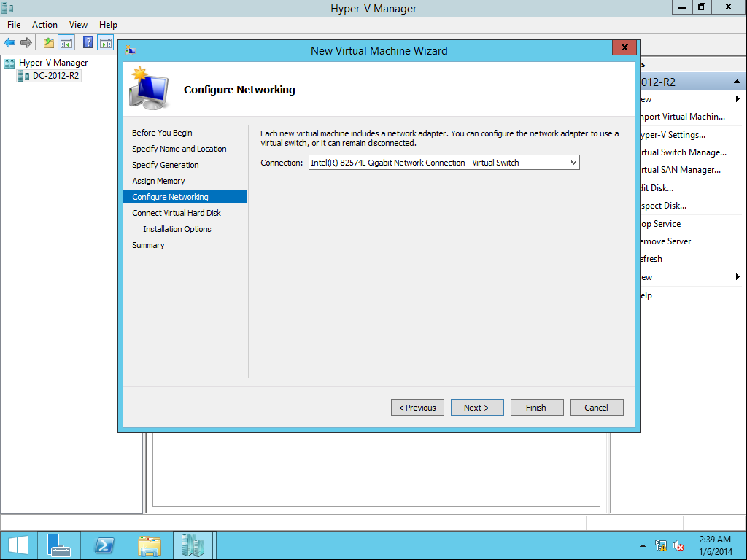Viewport: 747px width, 560px height.
Task: Click the Cancel button
Action: coord(597,408)
